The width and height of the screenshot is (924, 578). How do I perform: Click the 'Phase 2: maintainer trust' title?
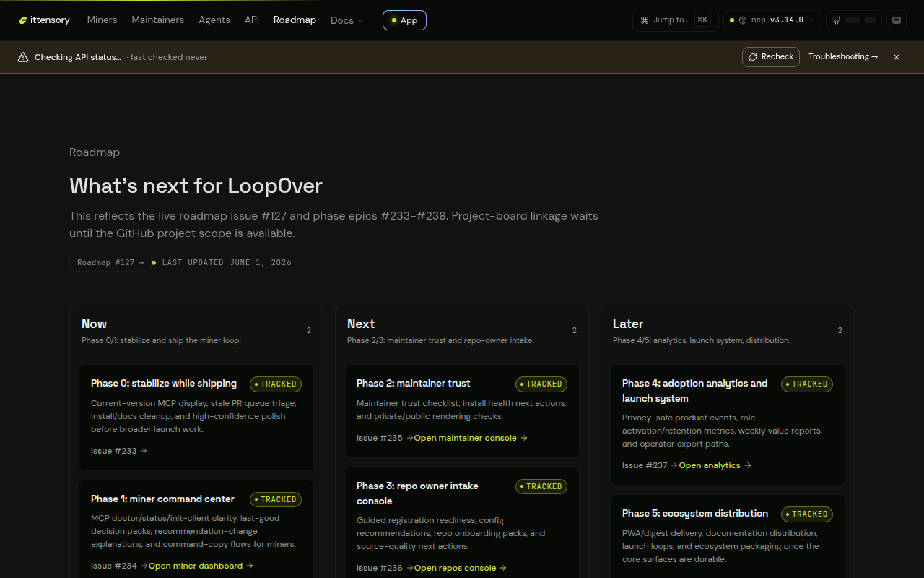[x=413, y=384]
